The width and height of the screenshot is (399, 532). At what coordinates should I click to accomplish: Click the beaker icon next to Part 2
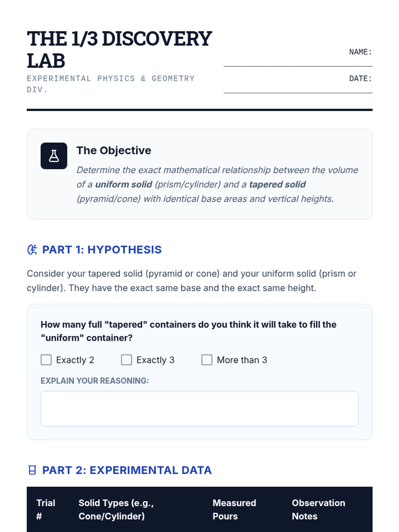click(32, 470)
